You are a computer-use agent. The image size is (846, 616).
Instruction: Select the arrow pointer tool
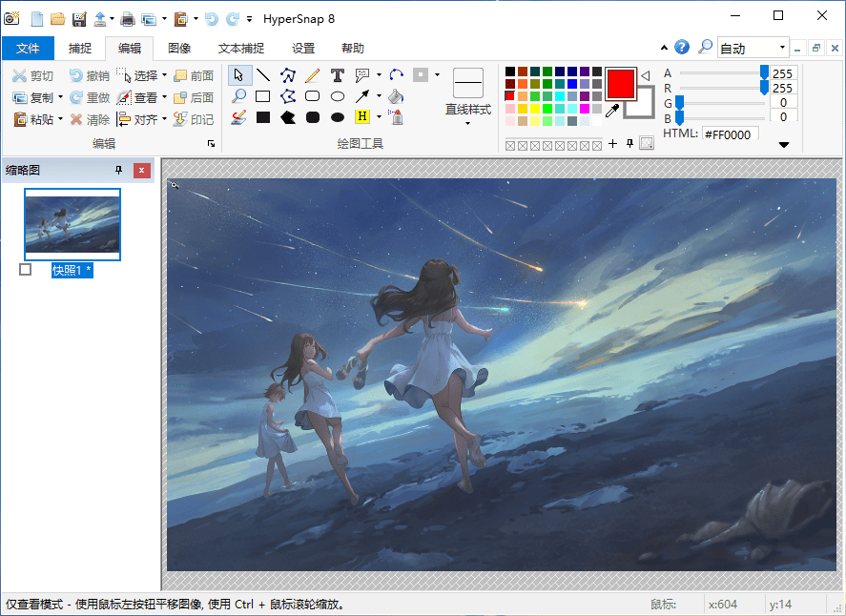click(239, 75)
